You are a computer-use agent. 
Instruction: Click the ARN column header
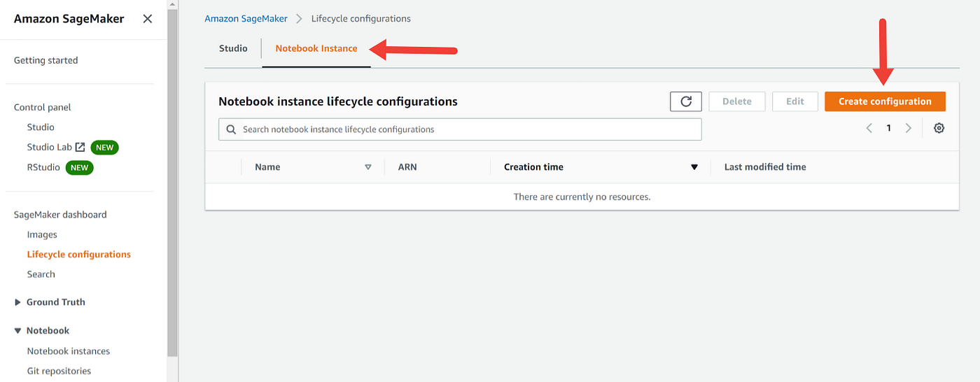pyautogui.click(x=407, y=167)
